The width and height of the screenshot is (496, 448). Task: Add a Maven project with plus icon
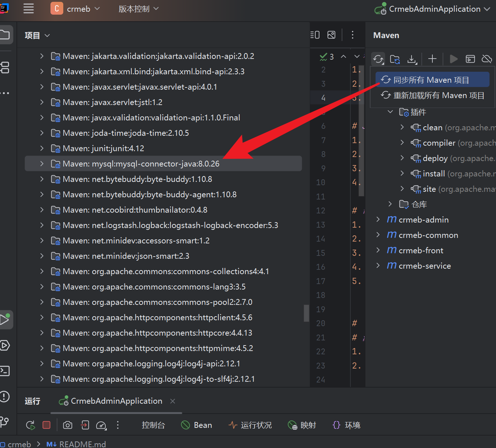[432, 59]
